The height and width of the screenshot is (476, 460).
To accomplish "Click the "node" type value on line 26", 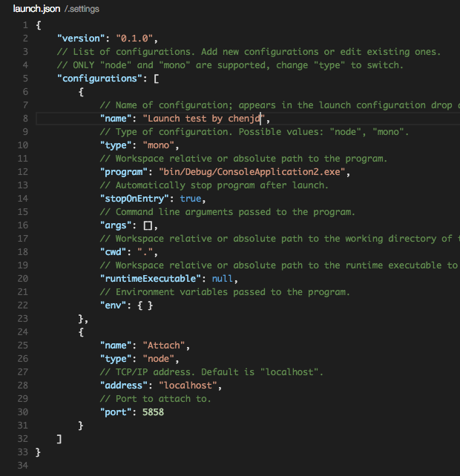I will point(158,359).
